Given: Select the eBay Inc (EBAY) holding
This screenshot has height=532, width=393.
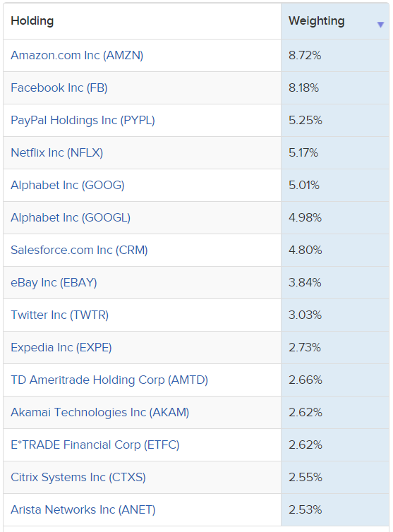Looking at the screenshot, I should [54, 283].
